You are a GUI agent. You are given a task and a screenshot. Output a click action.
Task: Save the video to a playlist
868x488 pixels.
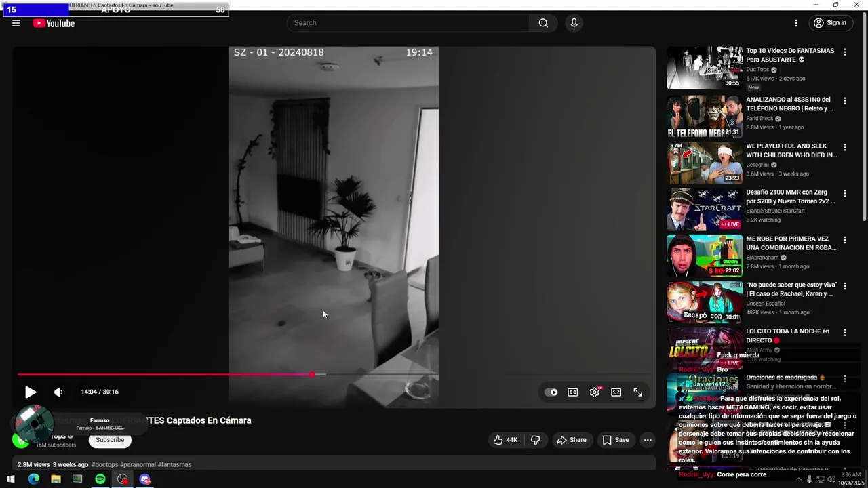pos(616,440)
